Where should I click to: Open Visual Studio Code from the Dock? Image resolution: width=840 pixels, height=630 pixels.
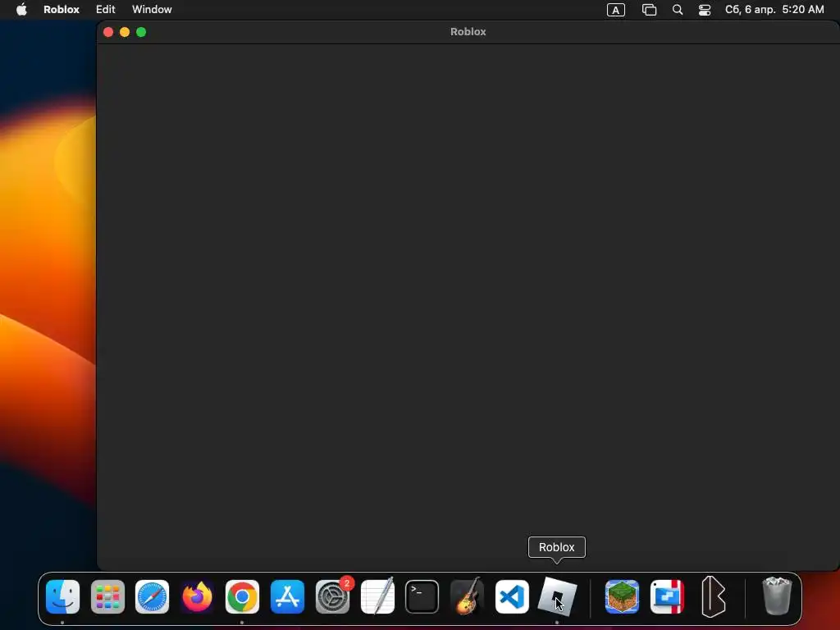pos(512,597)
